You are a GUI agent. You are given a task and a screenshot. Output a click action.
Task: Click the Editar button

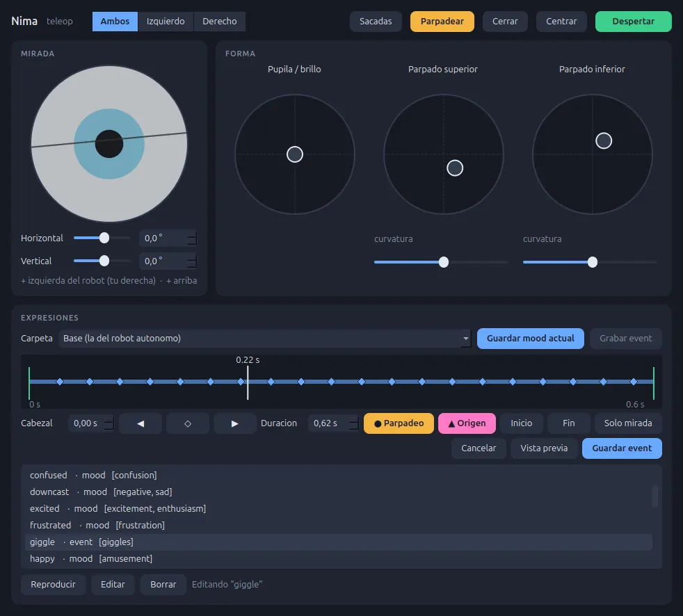tap(113, 585)
